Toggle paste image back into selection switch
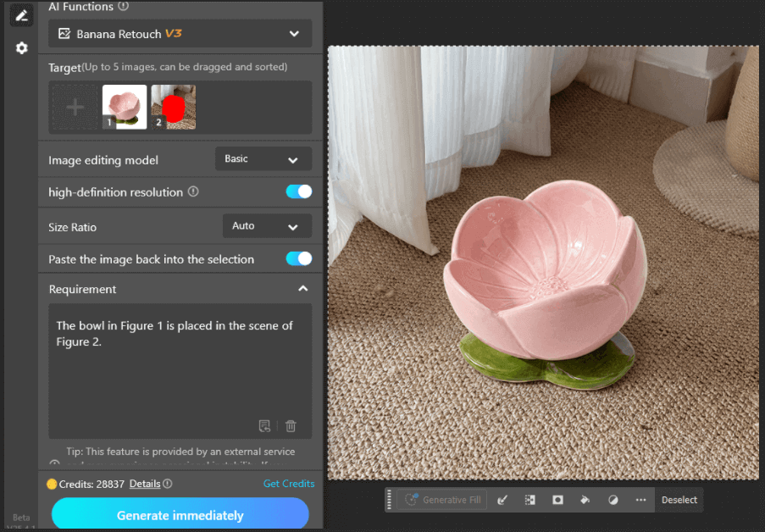Image resolution: width=765 pixels, height=532 pixels. point(299,259)
